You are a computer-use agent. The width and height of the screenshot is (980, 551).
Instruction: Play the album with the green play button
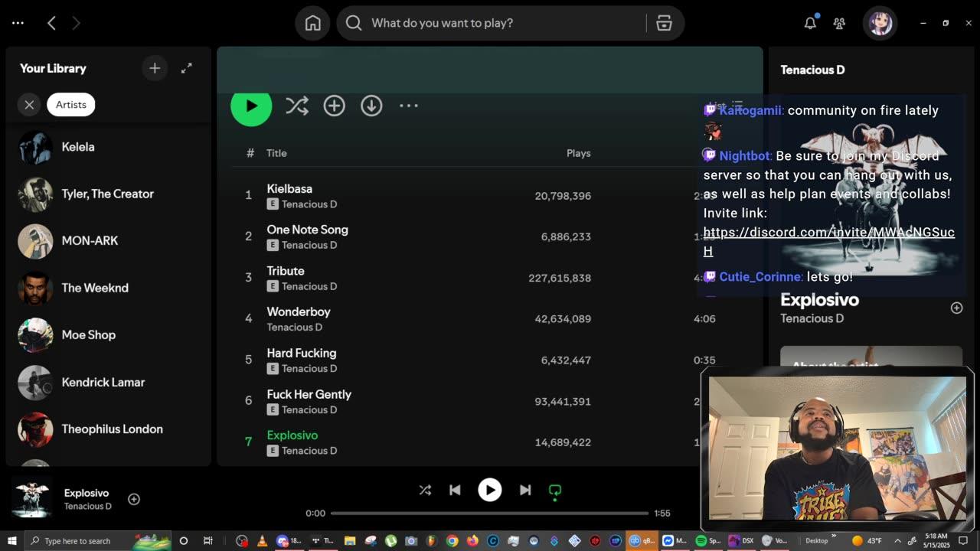point(251,106)
